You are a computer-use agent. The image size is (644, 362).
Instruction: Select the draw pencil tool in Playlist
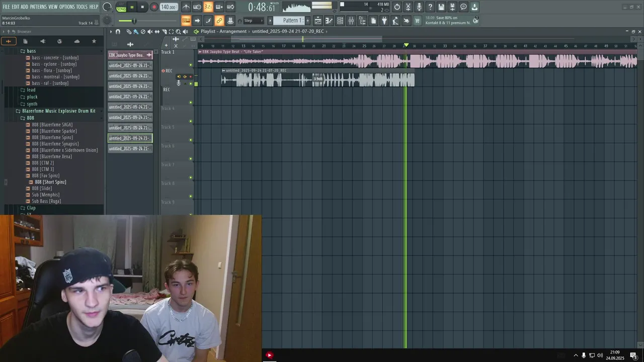click(128, 32)
